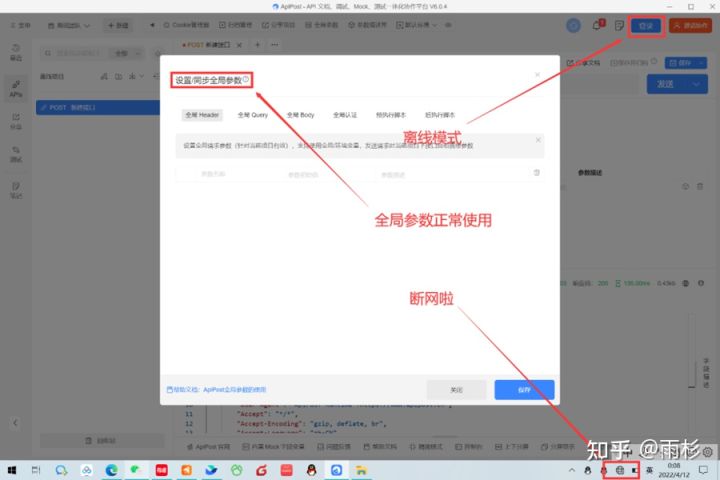Dismiss the info banner in dialog
This screenshot has width=720, height=480.
538,140
